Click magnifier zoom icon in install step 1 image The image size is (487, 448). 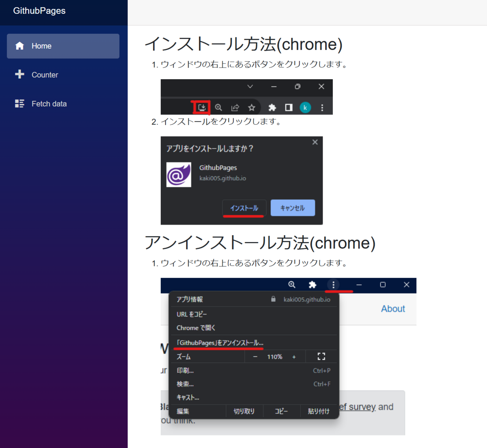218,108
